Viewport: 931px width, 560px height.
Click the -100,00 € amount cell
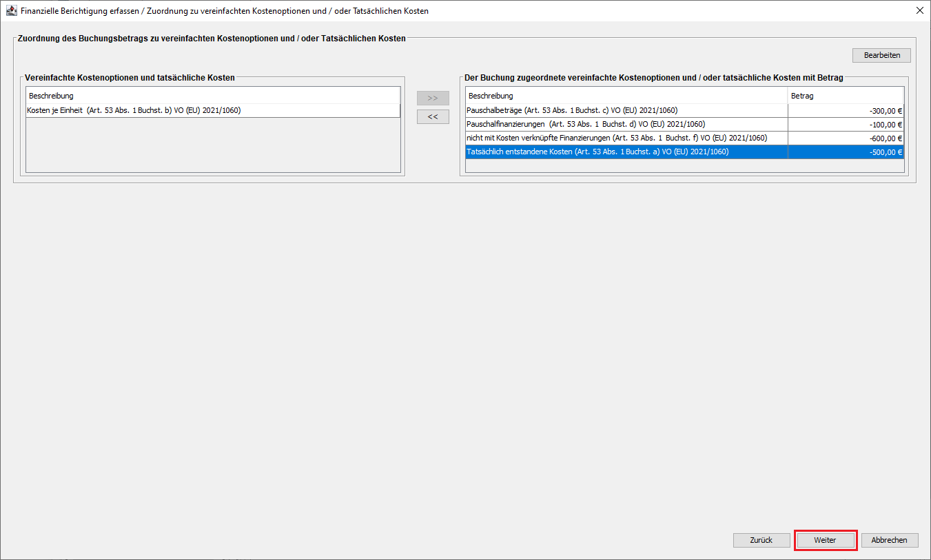[x=846, y=125]
